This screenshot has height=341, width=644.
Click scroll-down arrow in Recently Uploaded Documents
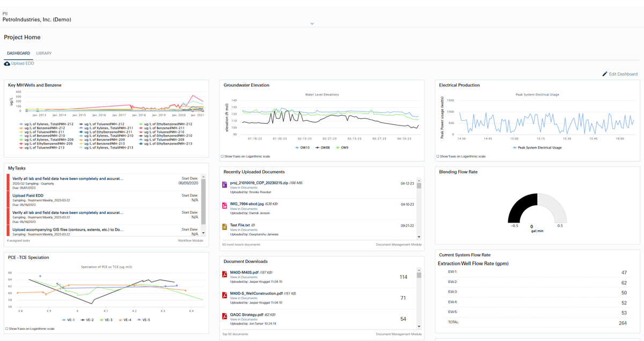coord(419,237)
